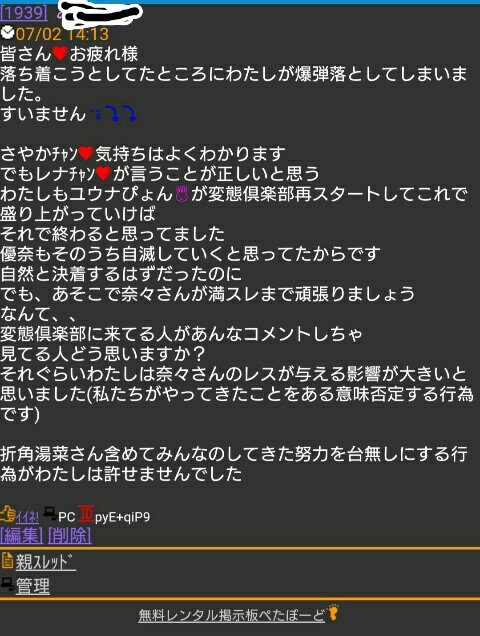Visit 無料レンタル掲示板ぺたぼーど footer link
The height and width of the screenshot is (636, 480).
232,615
